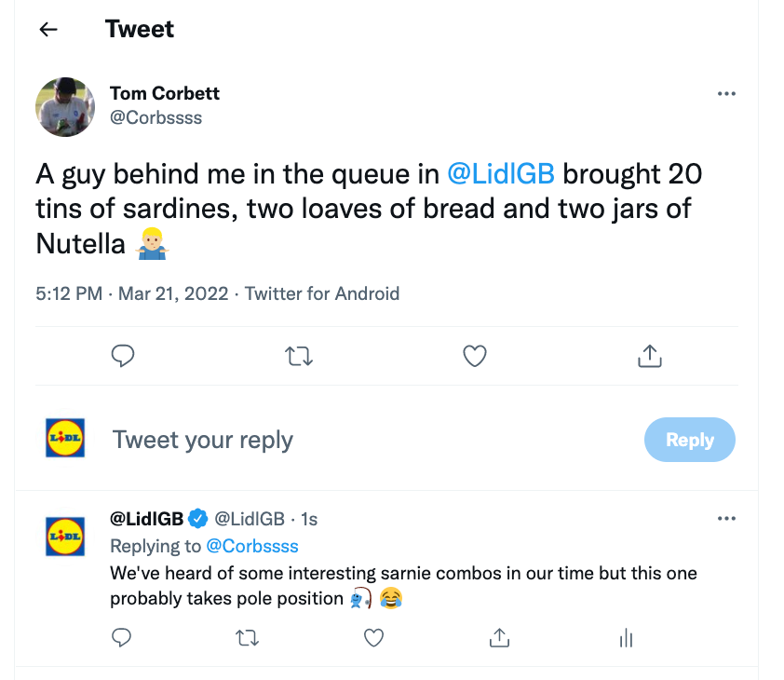Go back using the left arrow
The width and height of the screenshot is (784, 680).
coord(48,30)
